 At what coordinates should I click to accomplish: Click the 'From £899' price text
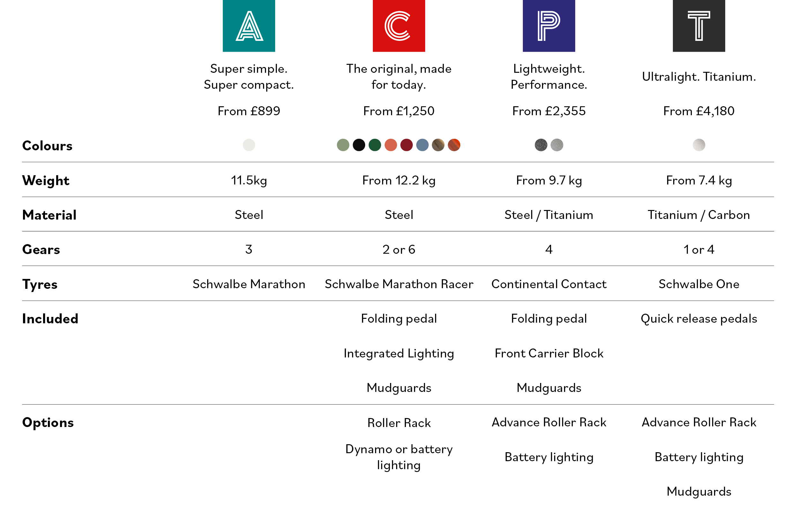249,111
